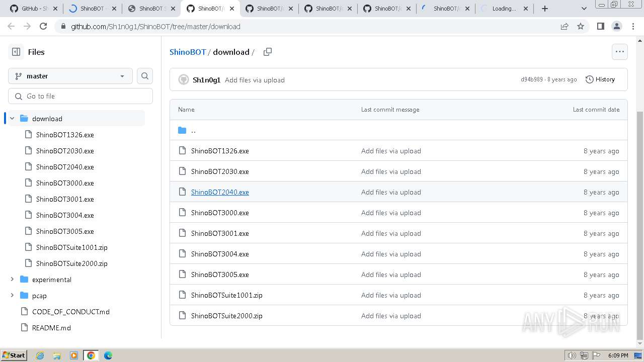Open the parent directory folder icon
The image size is (644, 362).
[x=182, y=131]
